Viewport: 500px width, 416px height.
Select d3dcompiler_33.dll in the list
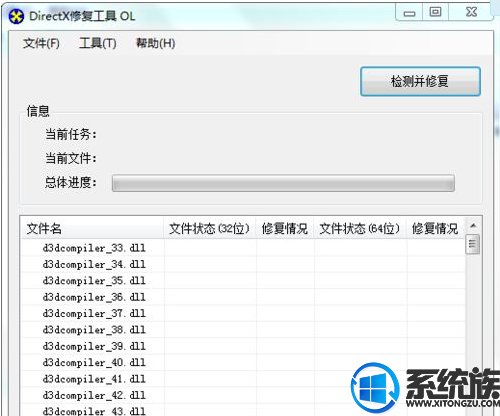pyautogui.click(x=94, y=248)
